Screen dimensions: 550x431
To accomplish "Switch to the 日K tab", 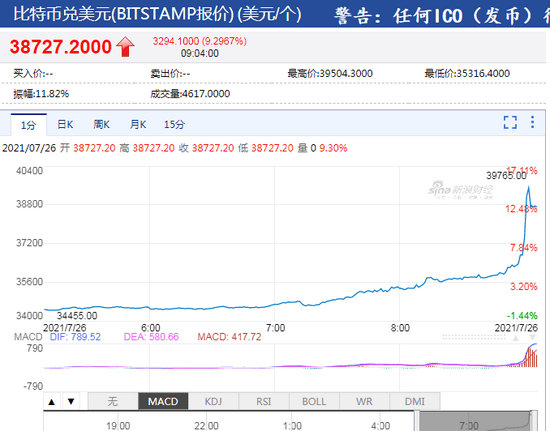I will 65,124.
